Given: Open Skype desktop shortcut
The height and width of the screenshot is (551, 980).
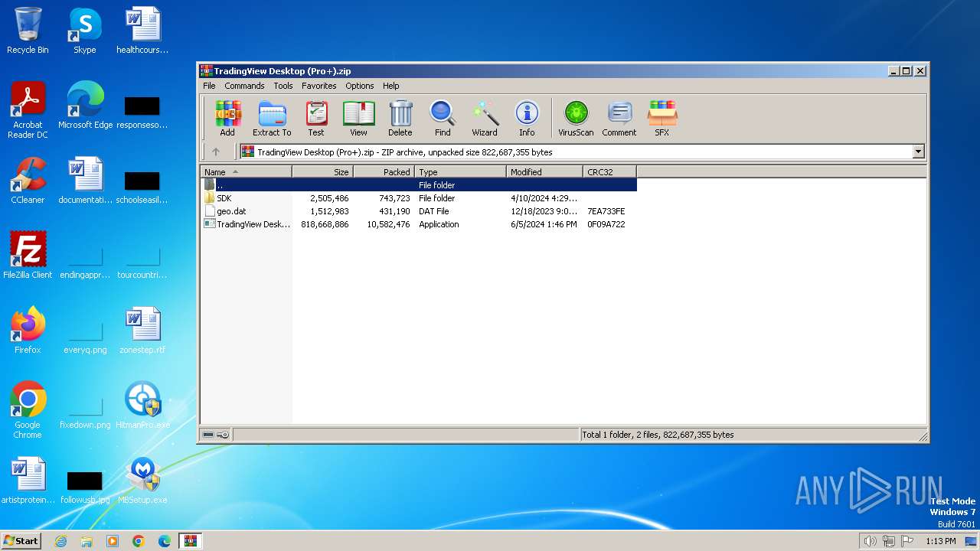Looking at the screenshot, I should pos(84,31).
